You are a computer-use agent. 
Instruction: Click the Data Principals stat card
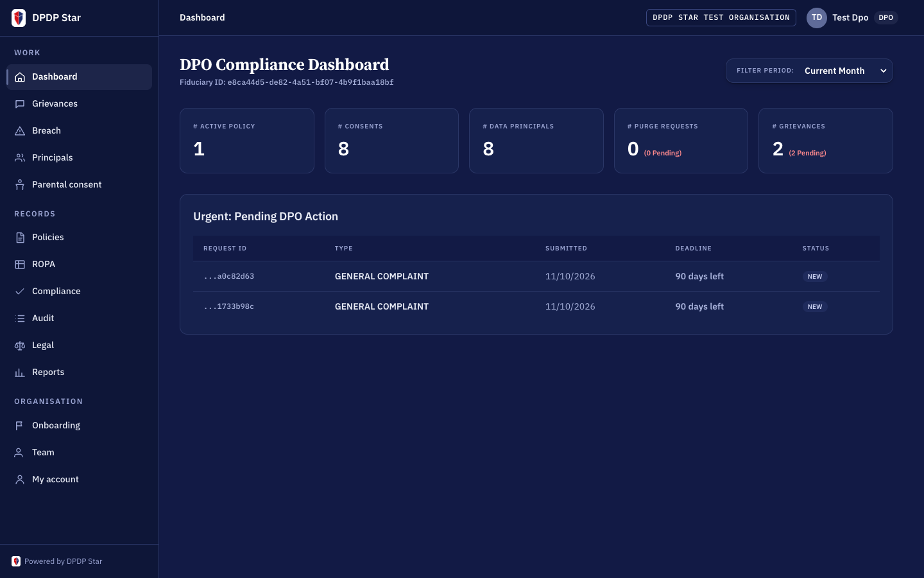click(x=536, y=141)
